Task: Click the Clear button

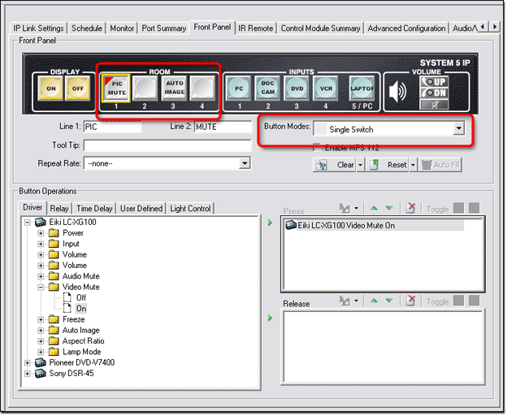Action: coord(340,164)
